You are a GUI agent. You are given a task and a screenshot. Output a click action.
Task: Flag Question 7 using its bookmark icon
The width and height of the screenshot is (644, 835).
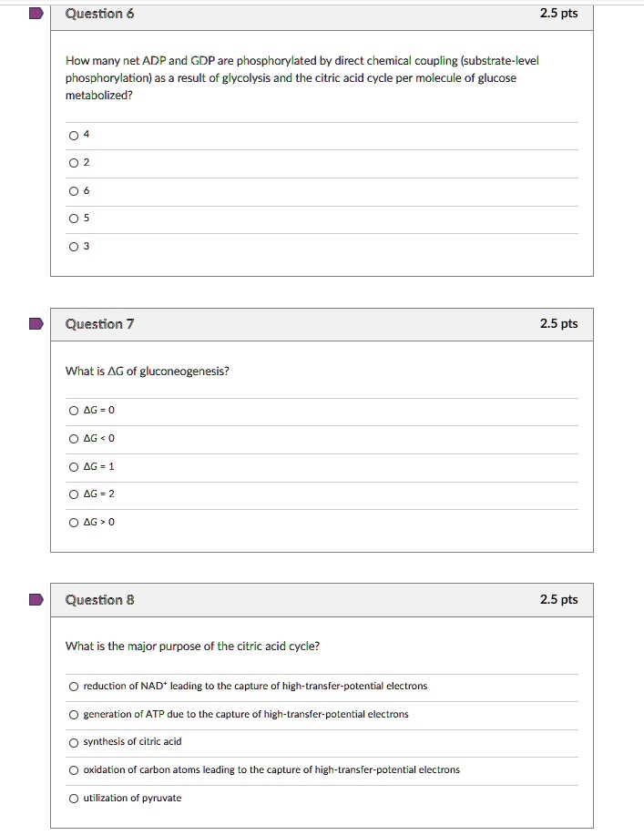click(35, 323)
